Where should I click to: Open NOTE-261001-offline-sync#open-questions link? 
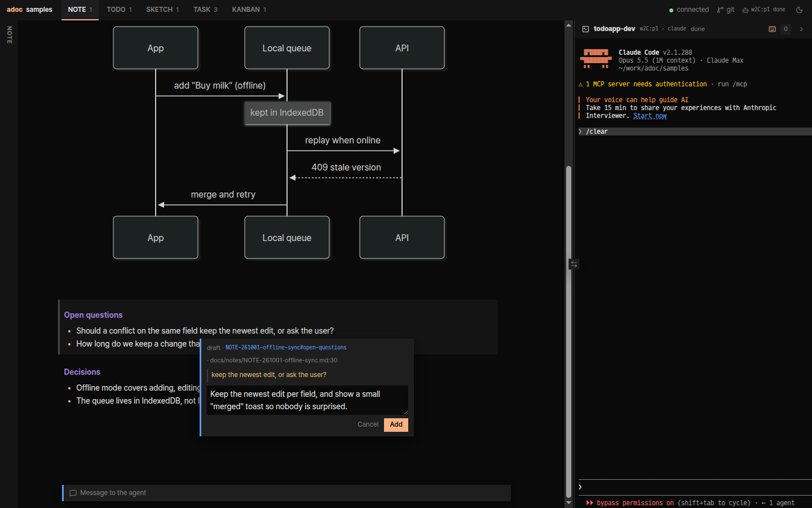click(286, 348)
